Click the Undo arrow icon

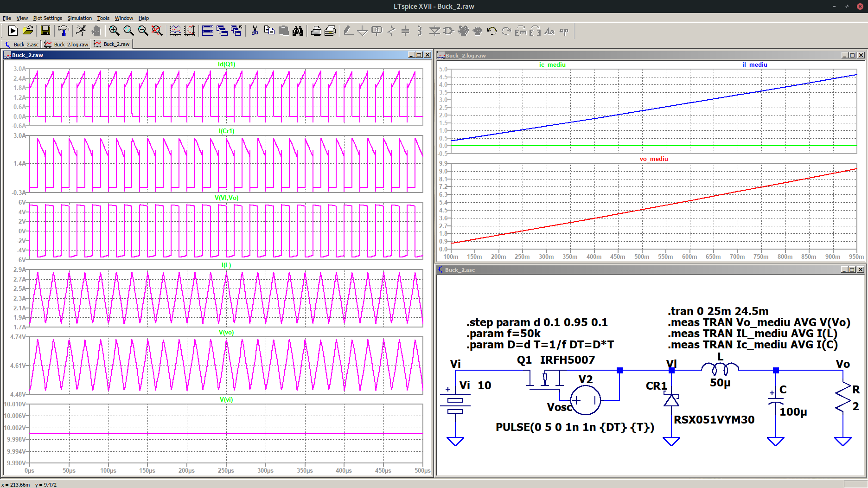491,31
